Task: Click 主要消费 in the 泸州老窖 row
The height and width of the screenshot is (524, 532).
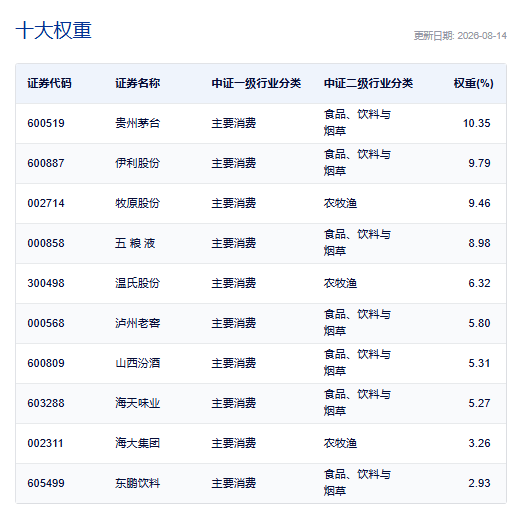Action: coord(234,323)
